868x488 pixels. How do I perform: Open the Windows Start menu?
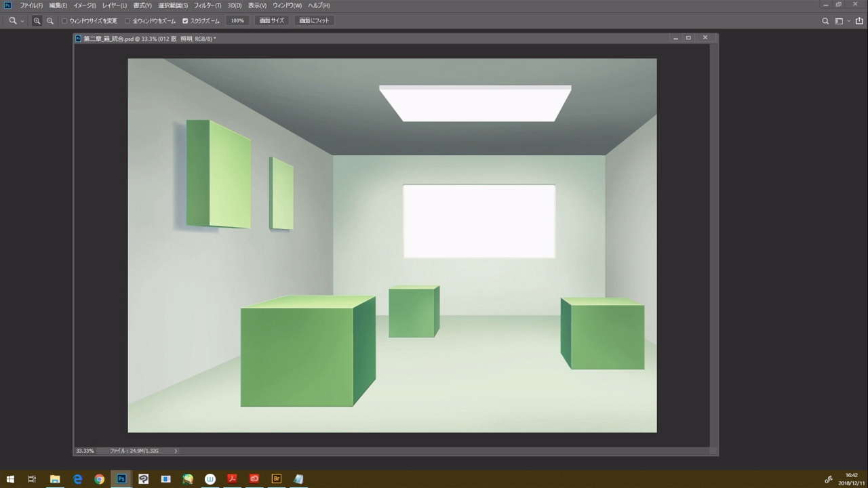[10, 479]
